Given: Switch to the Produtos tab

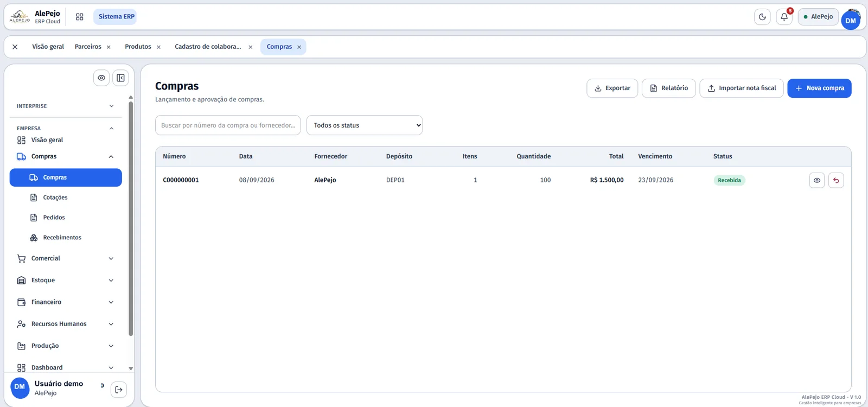Looking at the screenshot, I should [x=138, y=47].
